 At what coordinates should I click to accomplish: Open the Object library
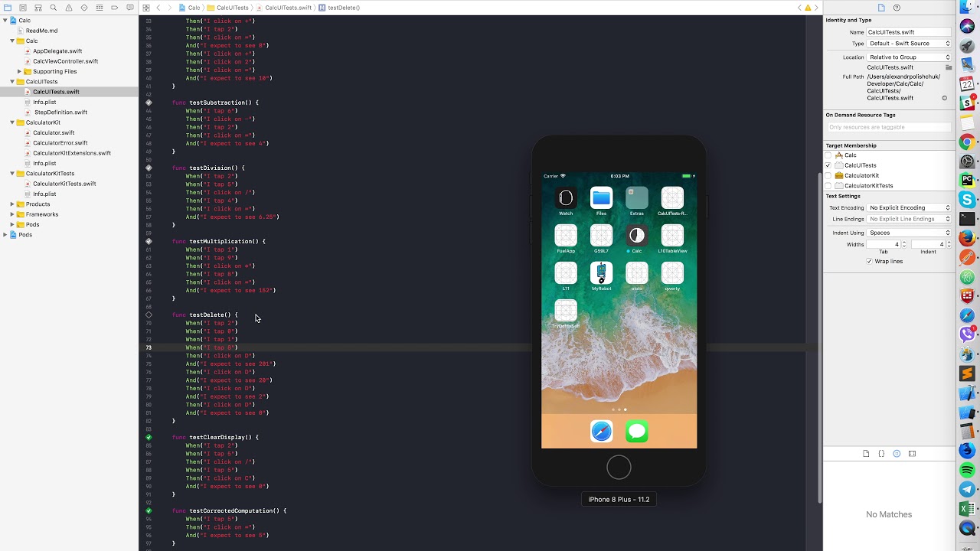pos(897,454)
